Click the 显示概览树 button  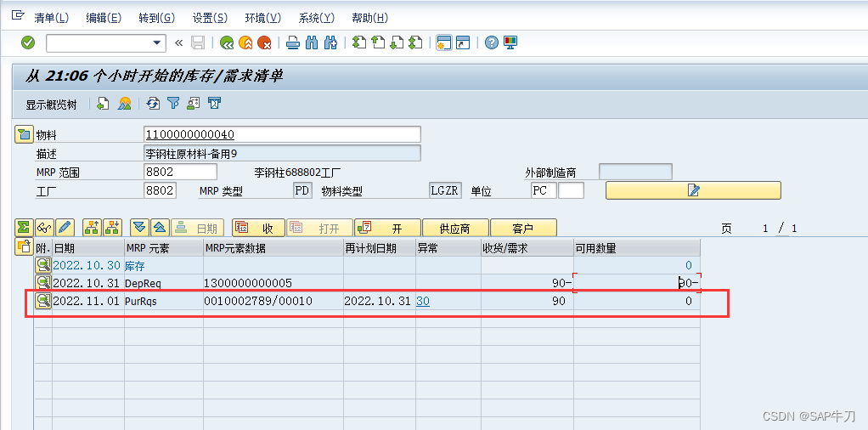[51, 105]
